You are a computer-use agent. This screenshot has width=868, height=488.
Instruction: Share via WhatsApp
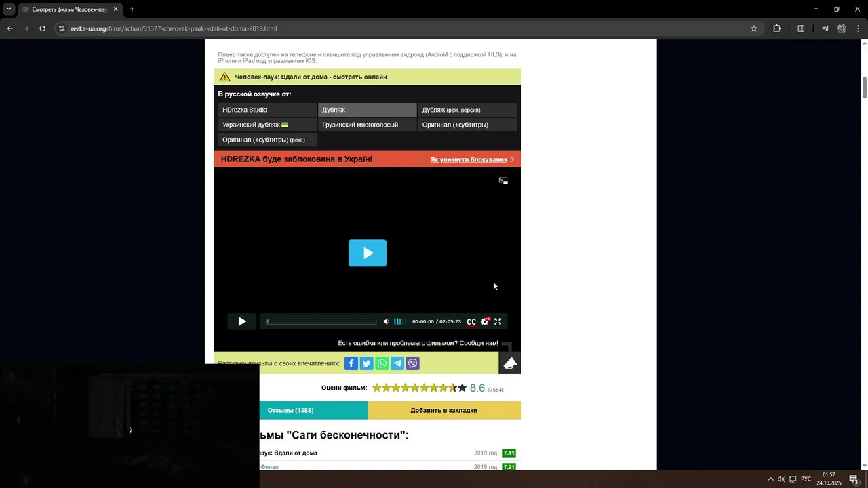pyautogui.click(x=382, y=363)
